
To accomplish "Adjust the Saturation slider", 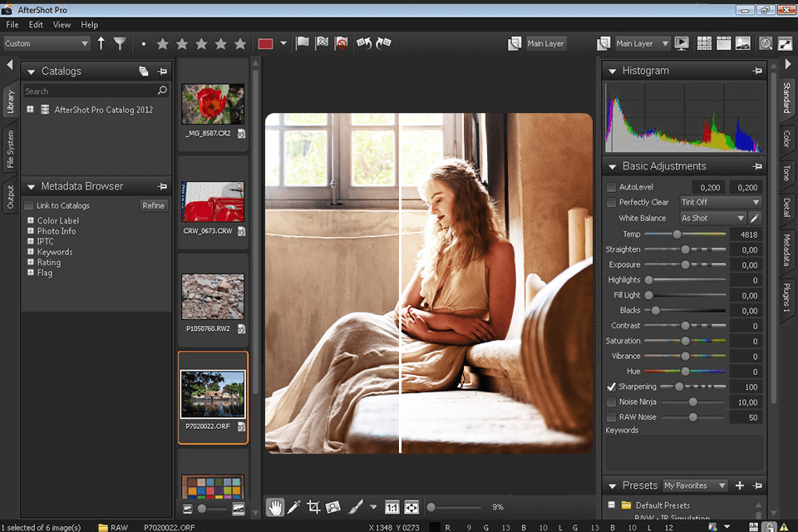I will pyautogui.click(x=685, y=341).
